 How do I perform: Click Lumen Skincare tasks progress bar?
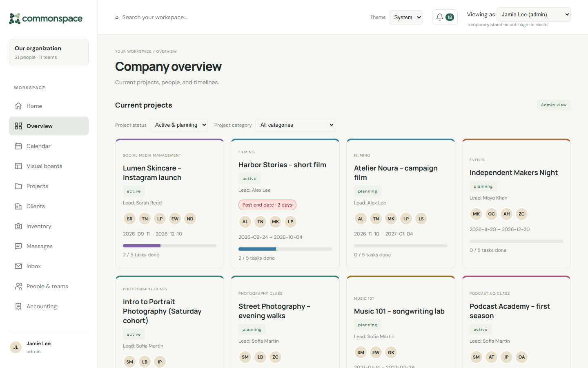[169, 246]
